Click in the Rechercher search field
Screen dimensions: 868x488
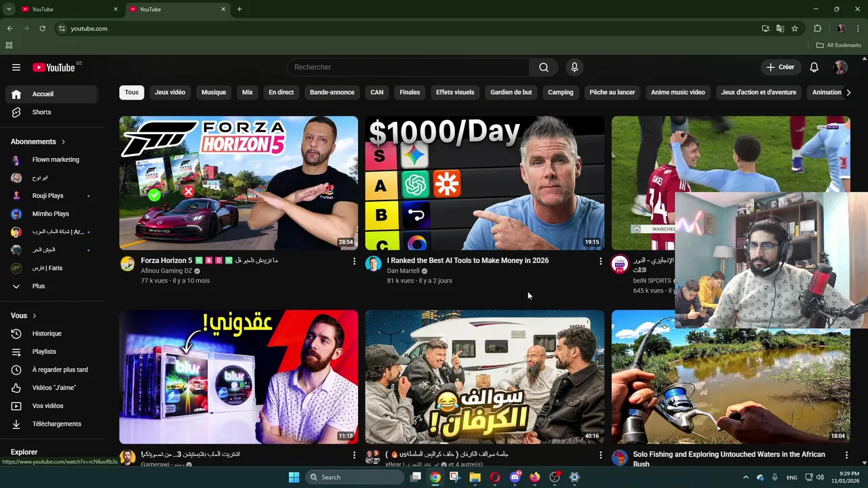tap(409, 67)
